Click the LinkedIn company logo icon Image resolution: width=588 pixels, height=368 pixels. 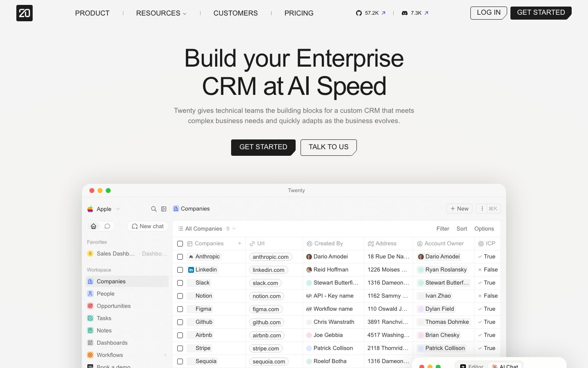[191, 270]
